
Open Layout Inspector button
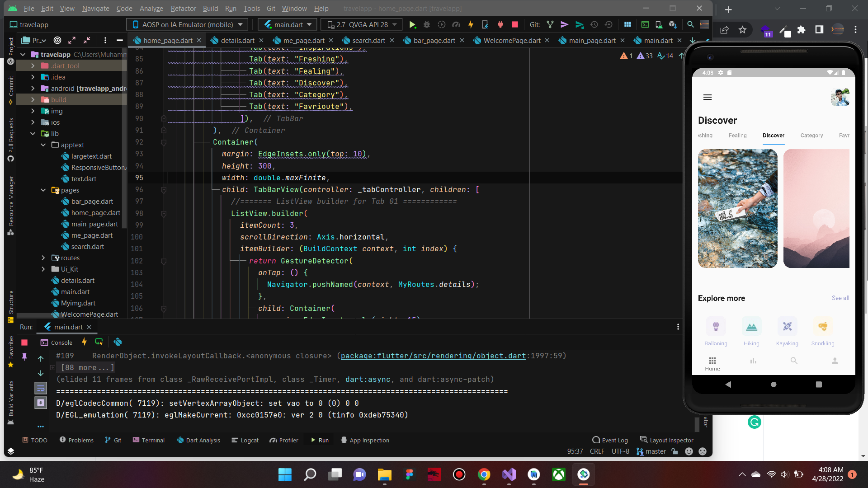click(667, 440)
